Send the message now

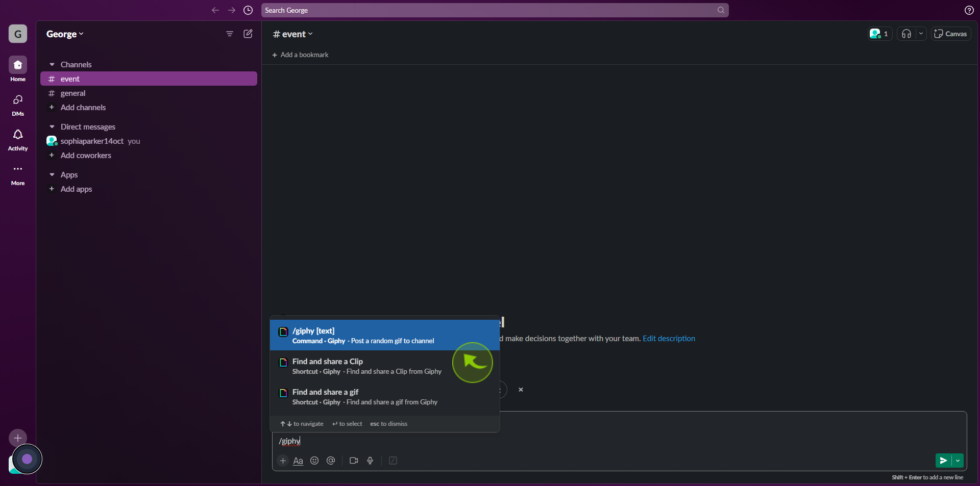943,461
